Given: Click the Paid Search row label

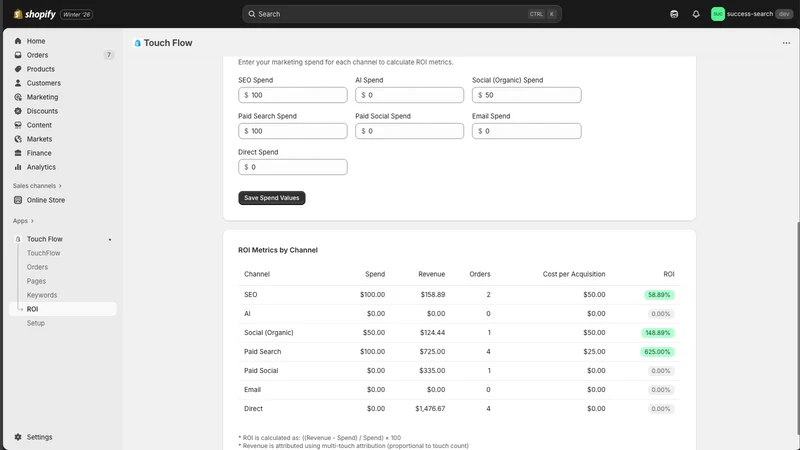Looking at the screenshot, I should pyautogui.click(x=262, y=352).
